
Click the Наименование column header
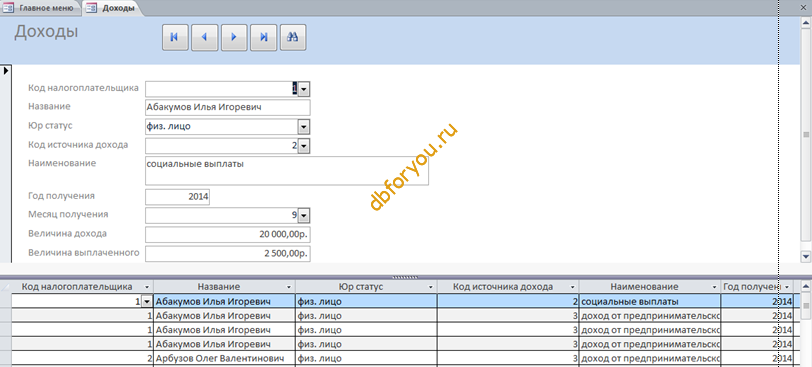[x=650, y=287]
